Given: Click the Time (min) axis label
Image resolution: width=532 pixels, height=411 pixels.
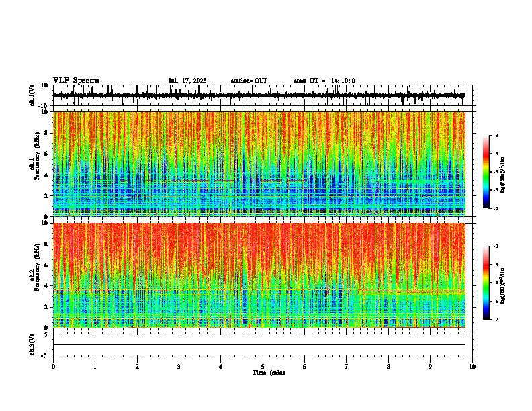Looking at the screenshot, I should pyautogui.click(x=269, y=373).
